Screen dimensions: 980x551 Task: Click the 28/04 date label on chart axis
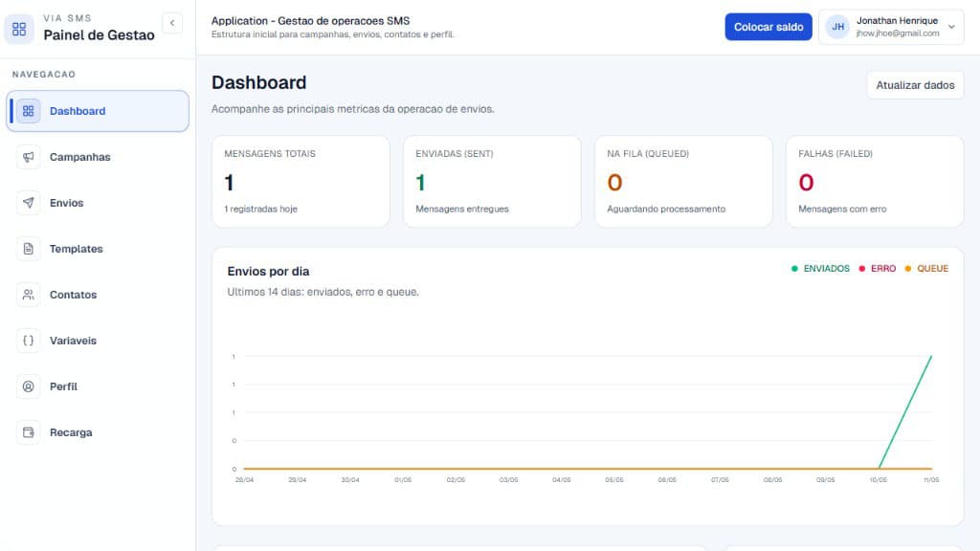point(244,480)
